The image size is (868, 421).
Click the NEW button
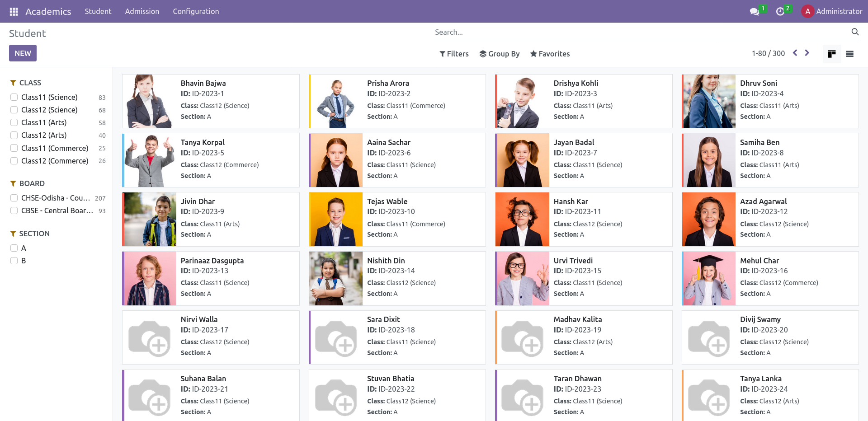pyautogui.click(x=23, y=53)
